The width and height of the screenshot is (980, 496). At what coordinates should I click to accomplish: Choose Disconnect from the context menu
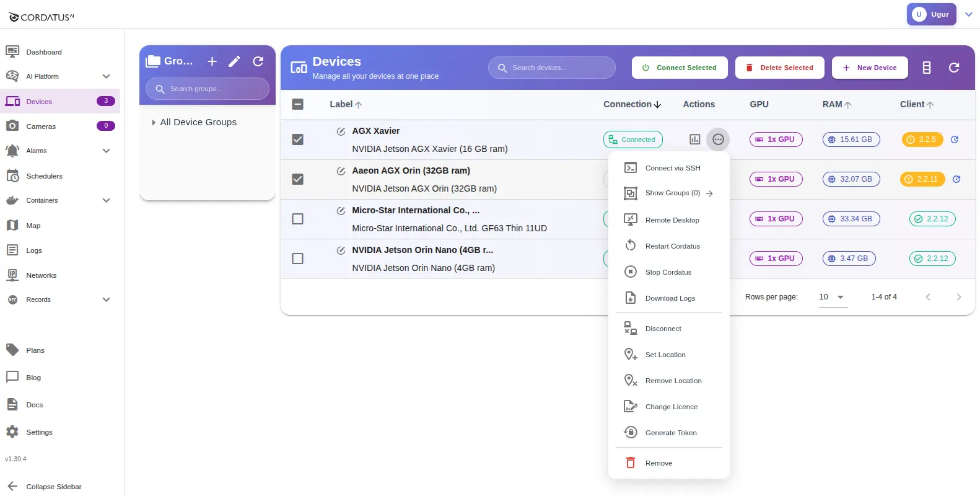pos(669,329)
